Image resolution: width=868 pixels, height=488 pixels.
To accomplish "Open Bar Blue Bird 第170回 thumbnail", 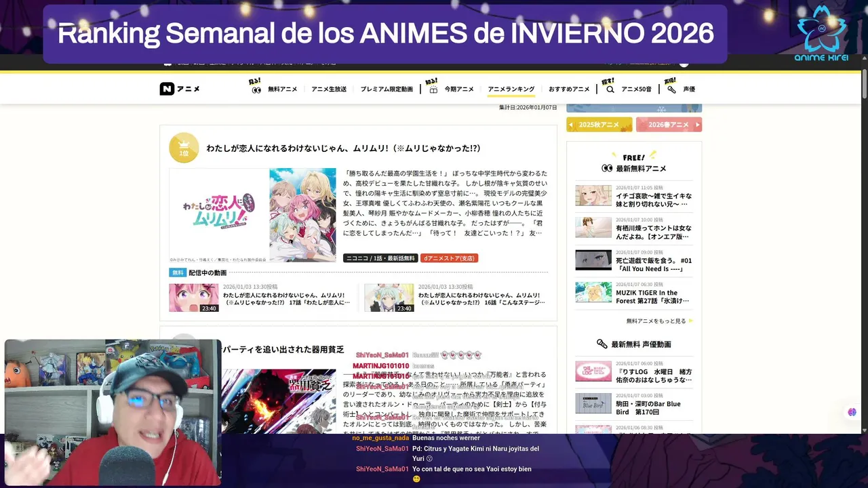I will click(593, 403).
